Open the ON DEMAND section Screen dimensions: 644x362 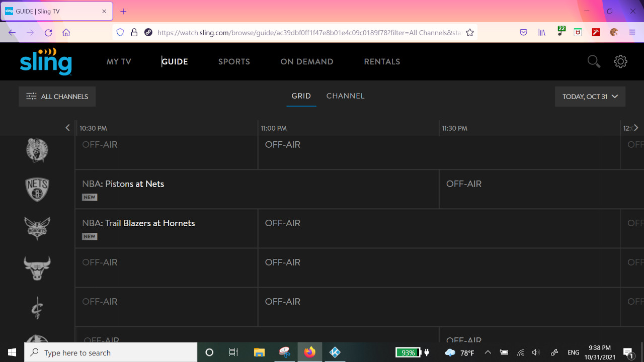pyautogui.click(x=307, y=61)
